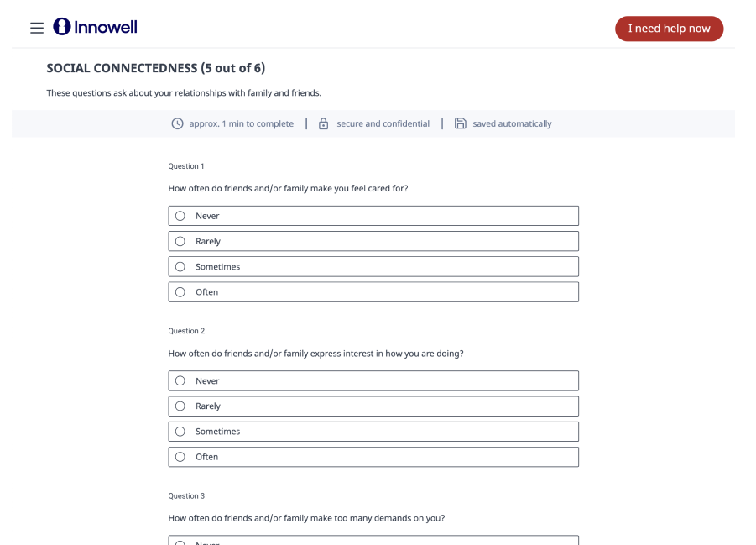756x545 pixels.
Task: Select the partially visible Never option for Question 3
Action: pyautogui.click(x=373, y=540)
